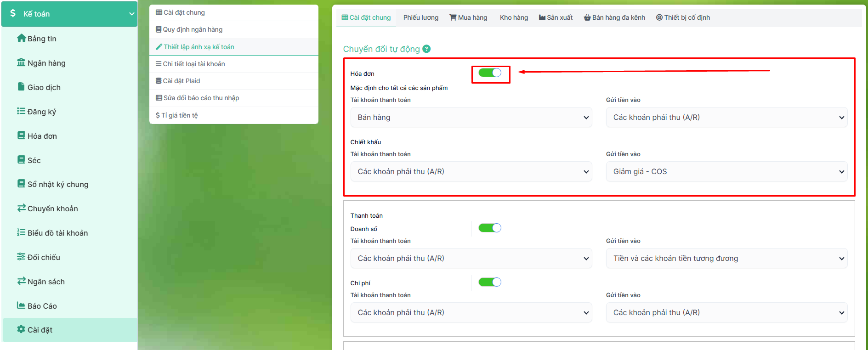The height and width of the screenshot is (350, 868).
Task: Disable the Doanh số payment toggle
Action: pyautogui.click(x=490, y=228)
